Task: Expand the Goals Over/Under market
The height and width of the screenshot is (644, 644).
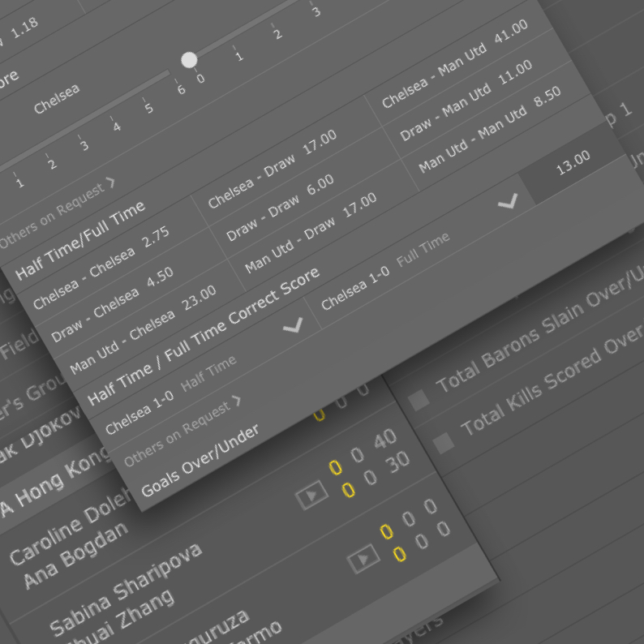Action: point(200,461)
